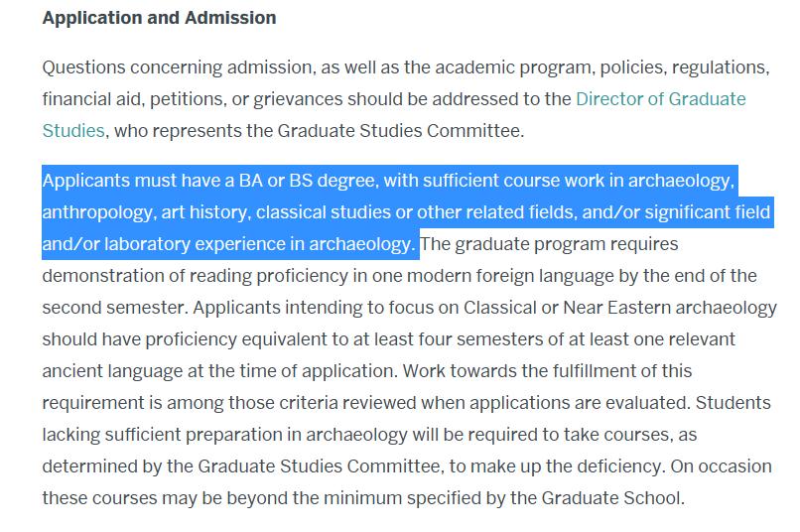Click the phrase "Near Eastern archaeology"
The image size is (800, 532).
[673, 307]
